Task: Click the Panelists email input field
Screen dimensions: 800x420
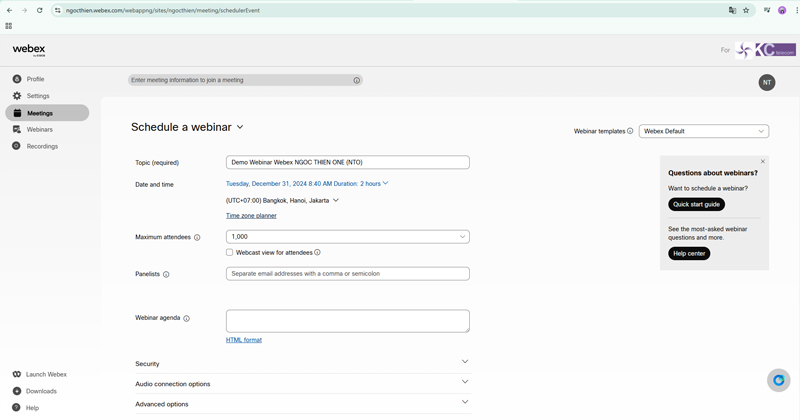Action: click(x=347, y=274)
